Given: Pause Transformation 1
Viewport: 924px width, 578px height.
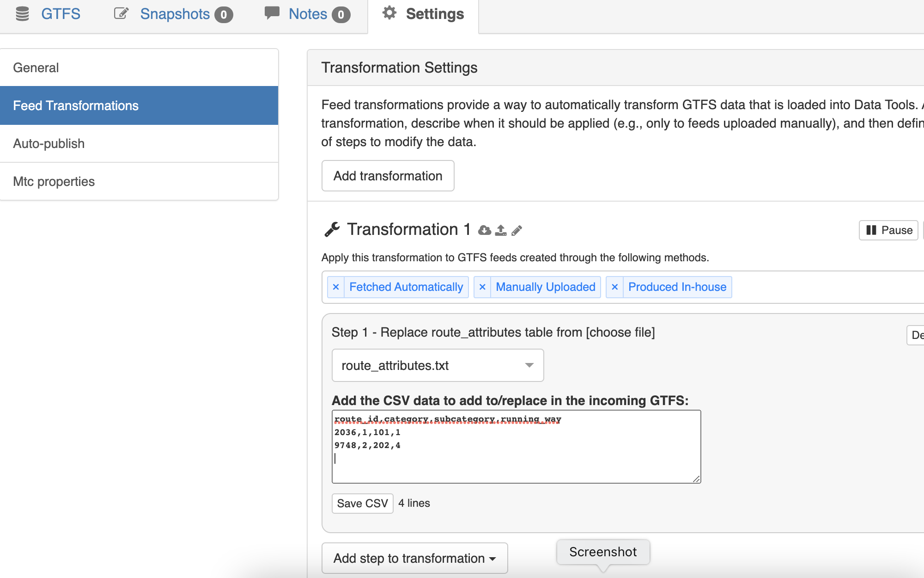Looking at the screenshot, I should pyautogui.click(x=888, y=230).
